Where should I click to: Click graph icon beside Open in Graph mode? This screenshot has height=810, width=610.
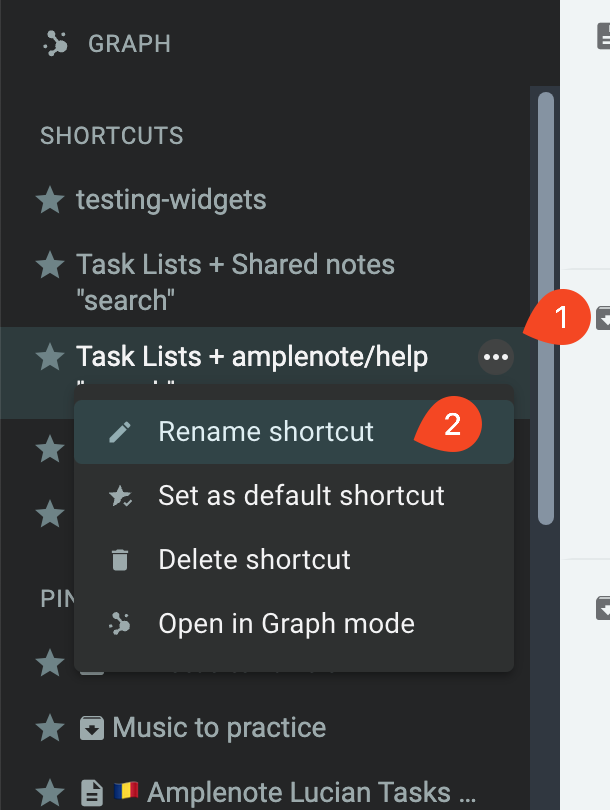[x=120, y=624]
